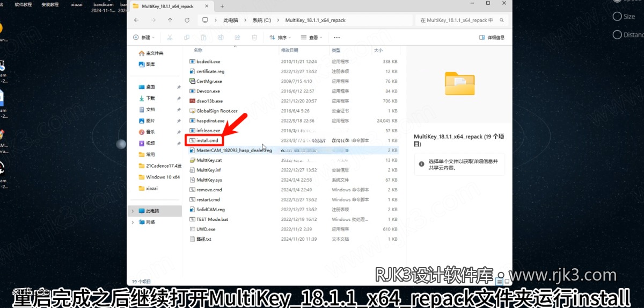Select the Distance radio button
The image size is (644, 308).
coord(617,34)
